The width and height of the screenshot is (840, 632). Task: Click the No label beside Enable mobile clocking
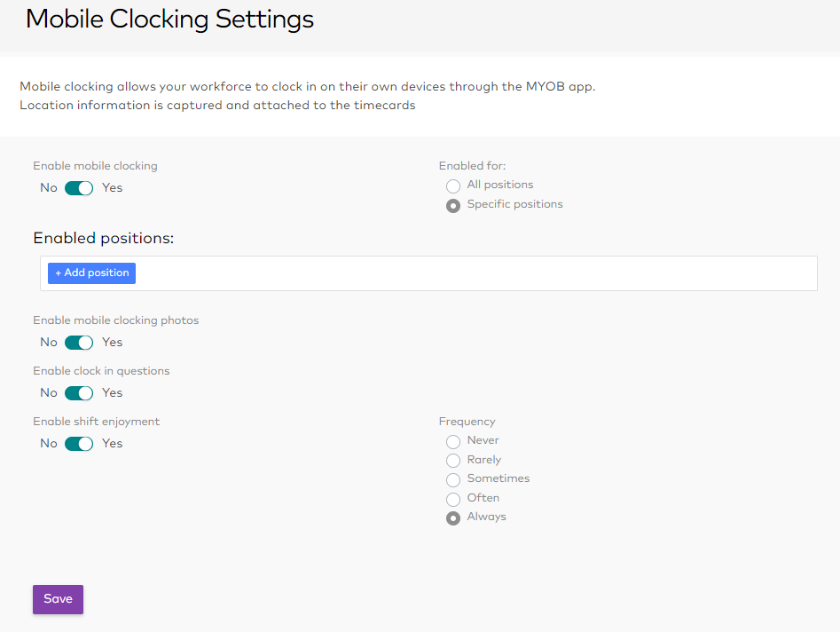pos(48,187)
